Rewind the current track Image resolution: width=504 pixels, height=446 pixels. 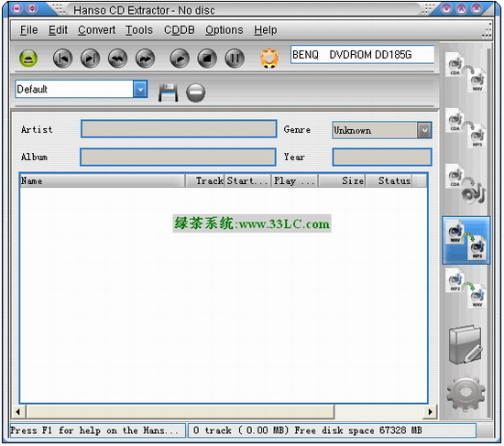point(117,59)
